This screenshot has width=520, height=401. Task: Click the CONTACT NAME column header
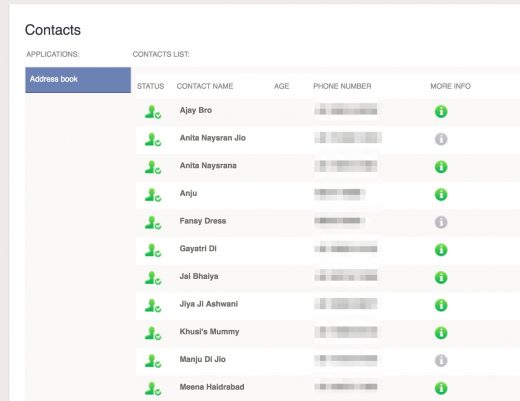pyautogui.click(x=205, y=86)
